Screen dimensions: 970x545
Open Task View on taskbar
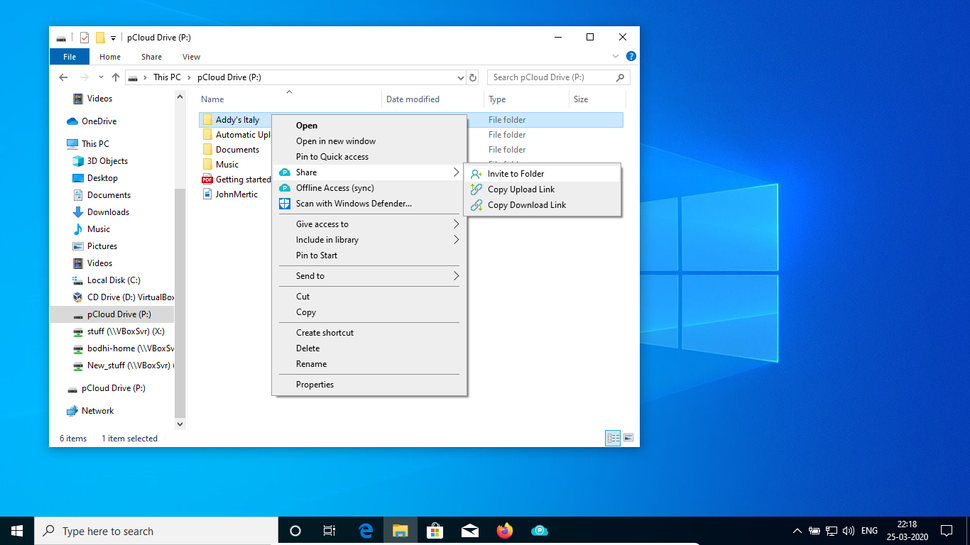[x=329, y=531]
